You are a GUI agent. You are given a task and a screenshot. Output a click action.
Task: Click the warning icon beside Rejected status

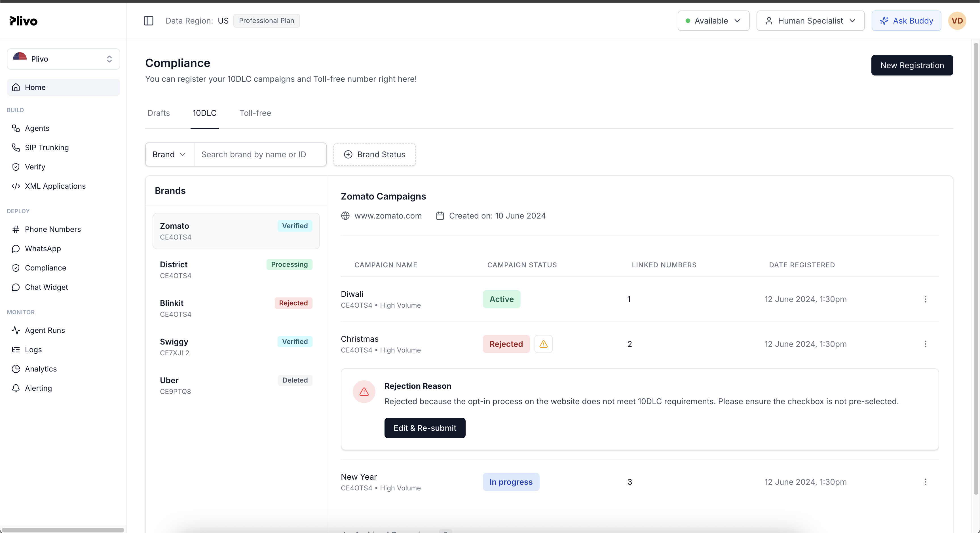point(543,344)
